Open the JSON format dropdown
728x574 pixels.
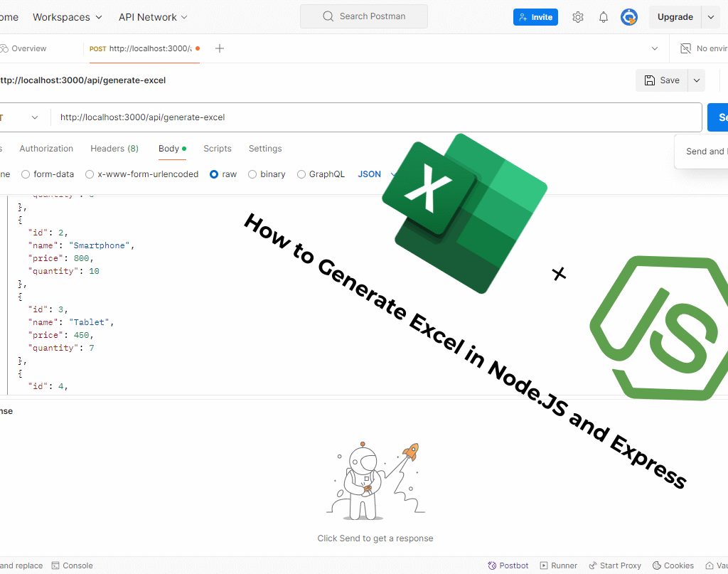click(376, 174)
